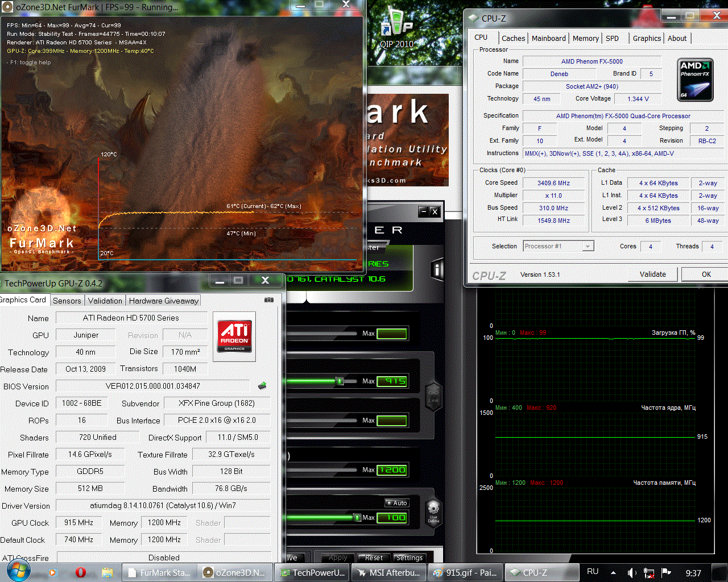Viewport: 728px width, 582px height.
Task: Click the GPU-Z screenshot camera icon
Action: coord(269,300)
